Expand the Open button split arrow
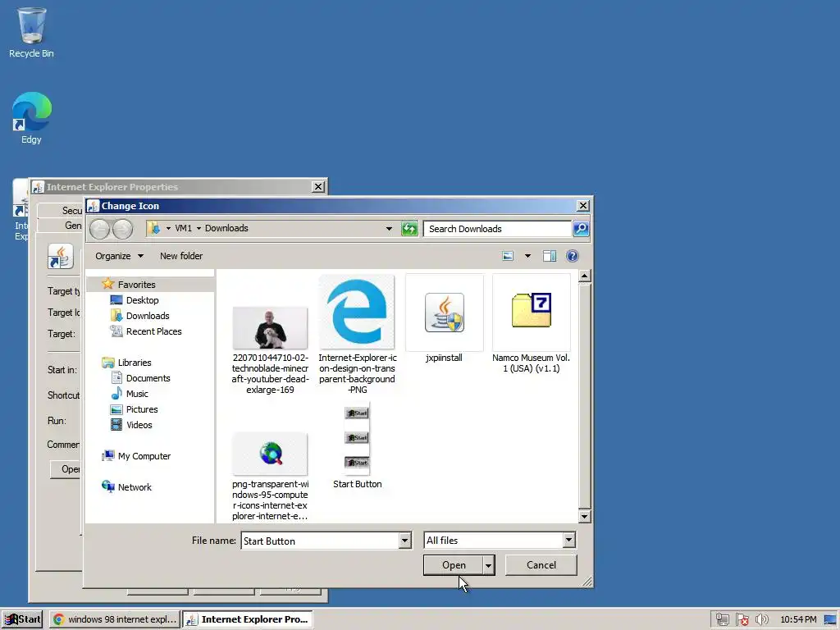This screenshot has height=630, width=840. click(x=488, y=565)
